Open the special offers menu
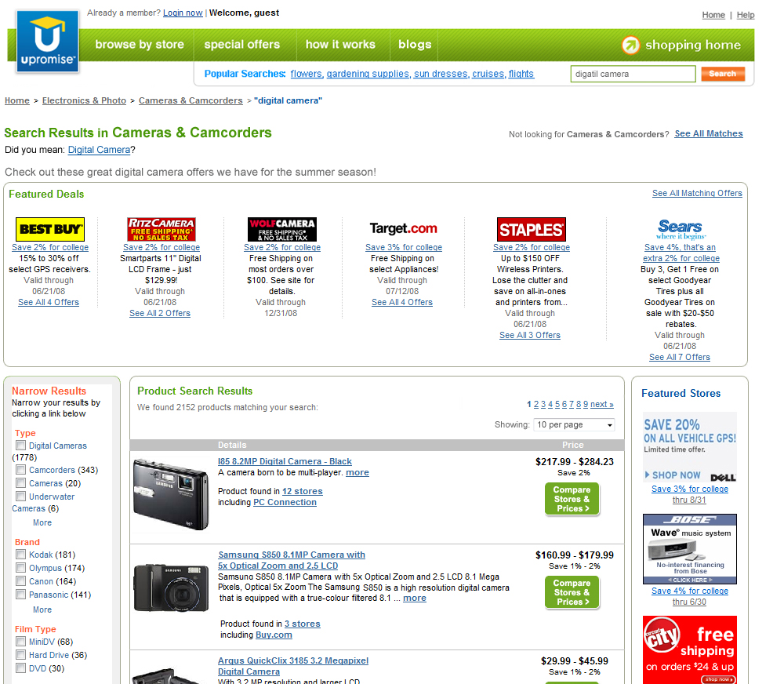The image size is (784, 684). (242, 45)
